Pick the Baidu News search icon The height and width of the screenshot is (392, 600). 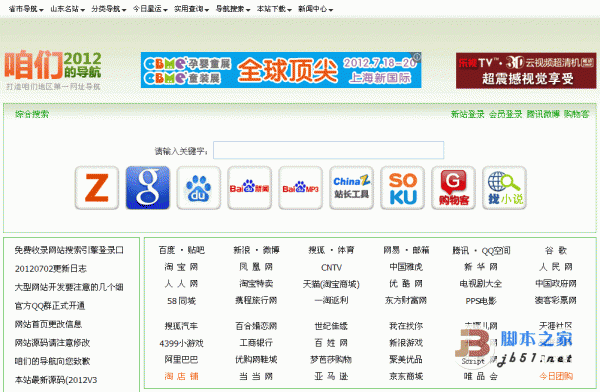(249, 188)
